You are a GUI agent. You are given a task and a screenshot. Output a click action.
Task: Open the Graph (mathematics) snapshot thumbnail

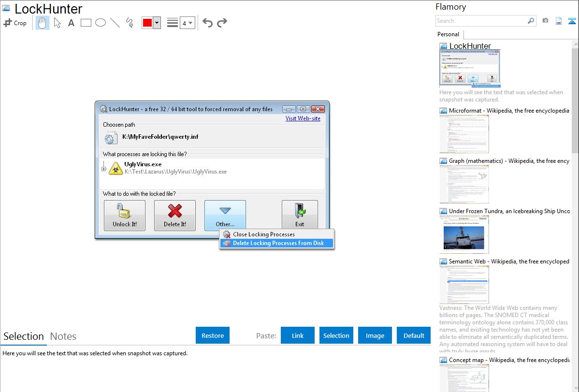point(464,184)
